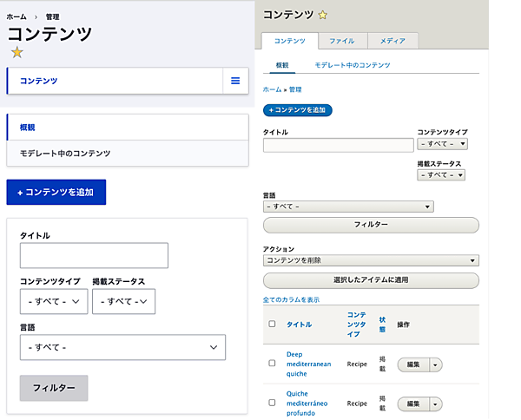Screen dimensions: 521x420
Task: Check the Deep mediterranean quiche row checkbox
Action: click(272, 364)
